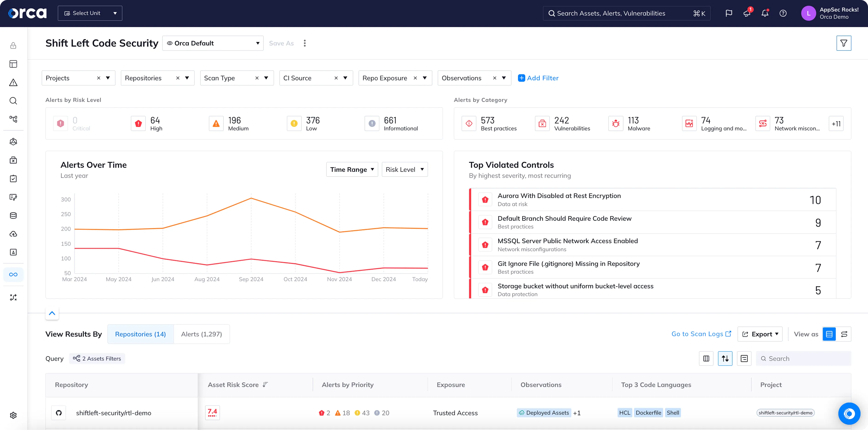The image size is (868, 430).
Task: Select the Repositories (14) tab
Action: pyautogui.click(x=140, y=334)
